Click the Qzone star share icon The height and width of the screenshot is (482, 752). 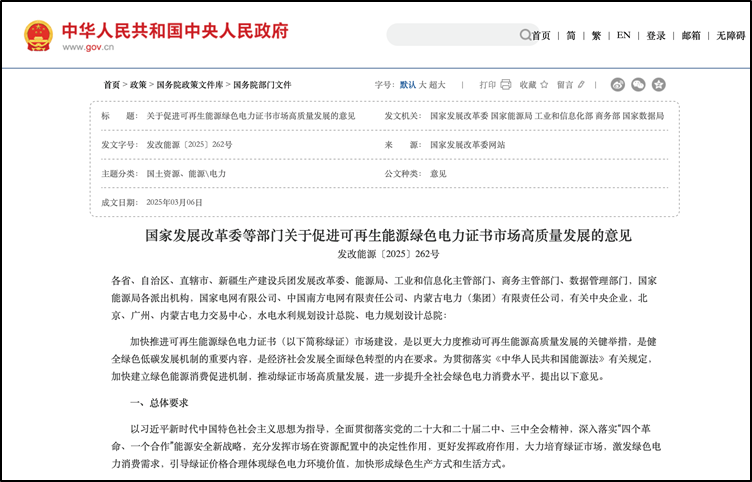coord(658,85)
